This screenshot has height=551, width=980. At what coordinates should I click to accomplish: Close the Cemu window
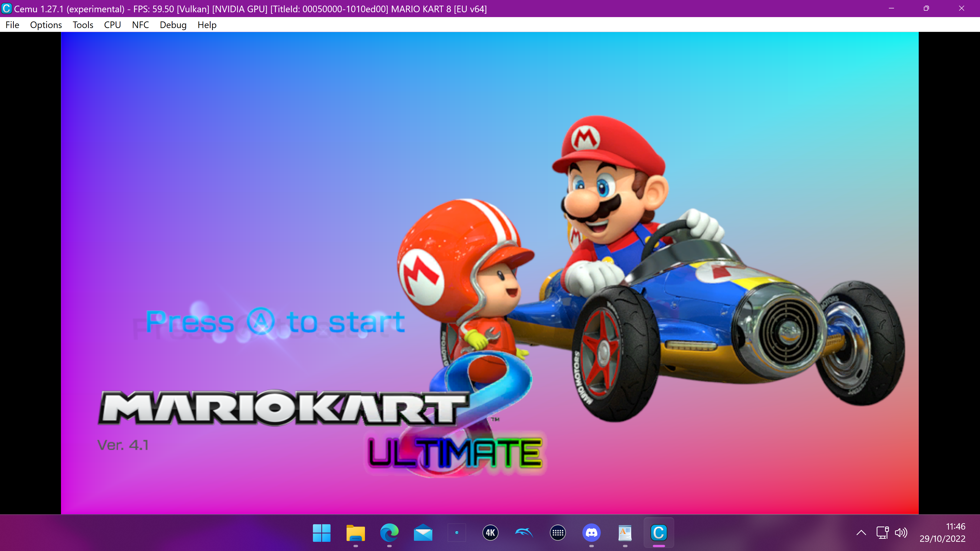point(961,8)
